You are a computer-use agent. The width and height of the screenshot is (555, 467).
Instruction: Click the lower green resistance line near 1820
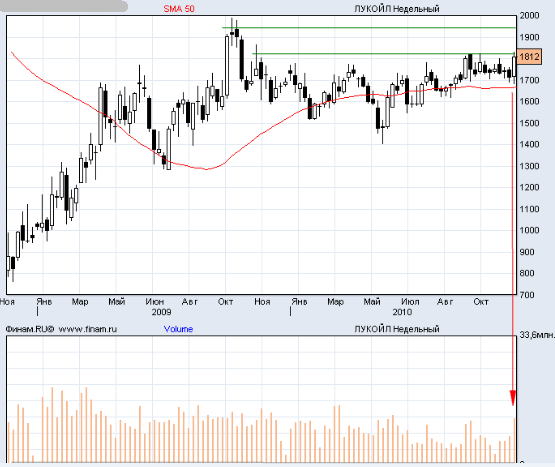pos(384,54)
